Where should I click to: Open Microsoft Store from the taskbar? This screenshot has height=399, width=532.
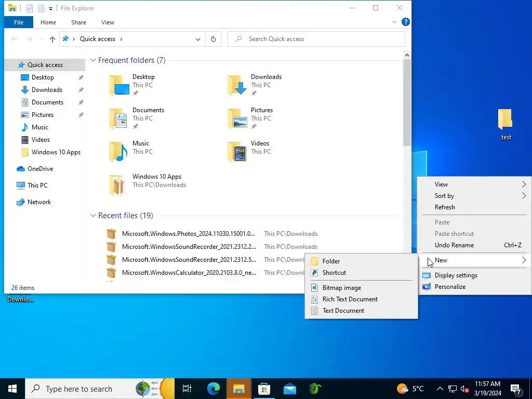click(264, 389)
